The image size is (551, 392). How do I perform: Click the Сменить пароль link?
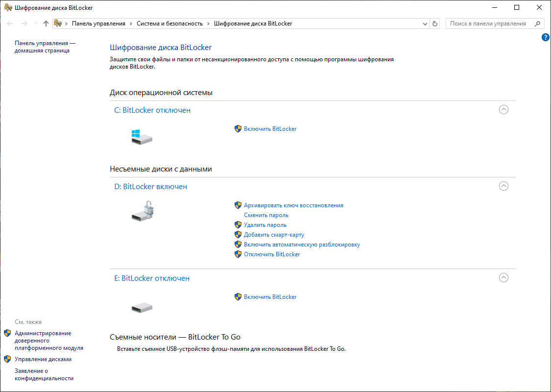pyautogui.click(x=266, y=215)
